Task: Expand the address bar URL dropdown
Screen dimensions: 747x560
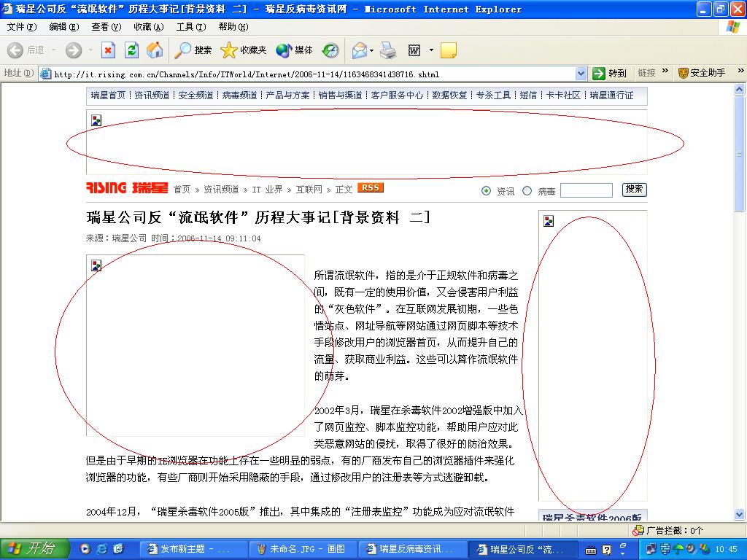Action: point(581,74)
